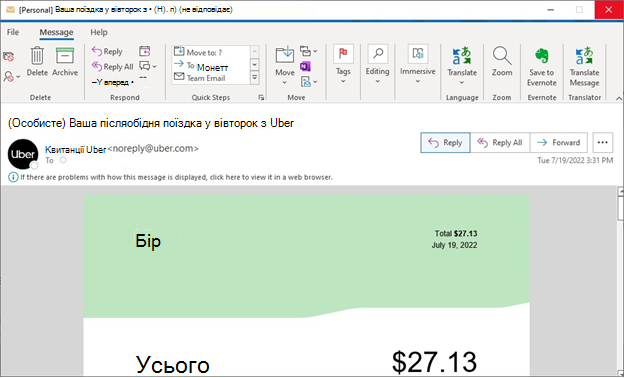Image resolution: width=624 pixels, height=378 pixels.
Task: Open the Translate dropdown in Language group
Action: pyautogui.click(x=462, y=66)
